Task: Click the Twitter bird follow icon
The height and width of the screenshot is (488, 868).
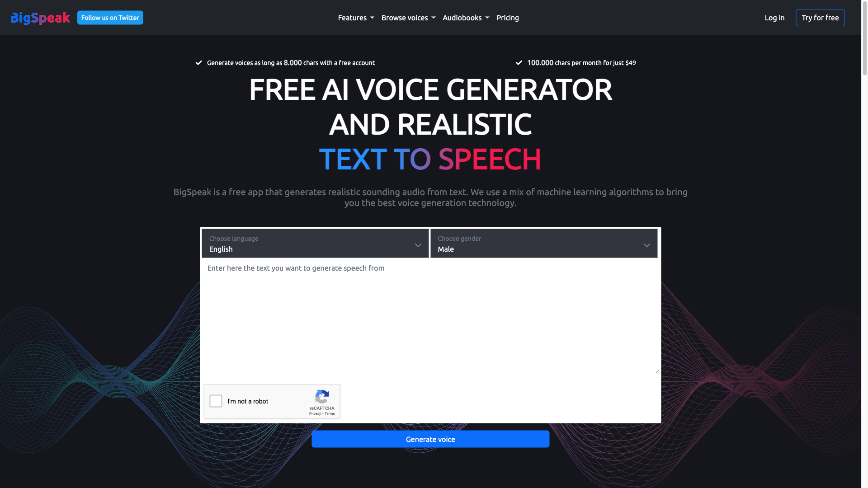Action: tap(110, 17)
